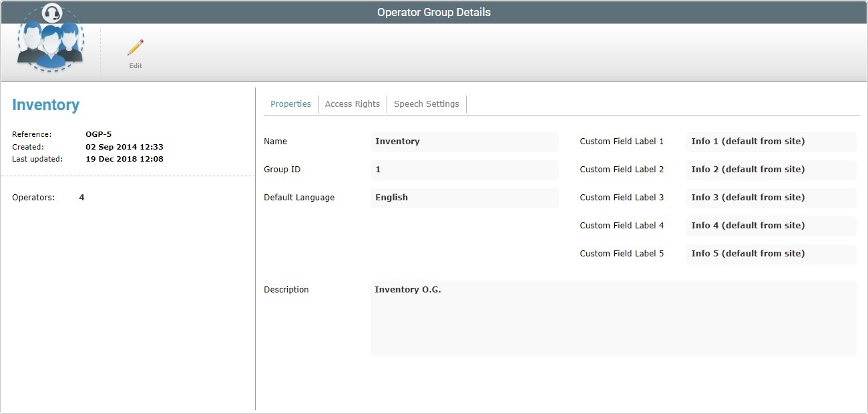Open the Speech Settings tab
This screenshot has width=868, height=414.
[426, 103]
